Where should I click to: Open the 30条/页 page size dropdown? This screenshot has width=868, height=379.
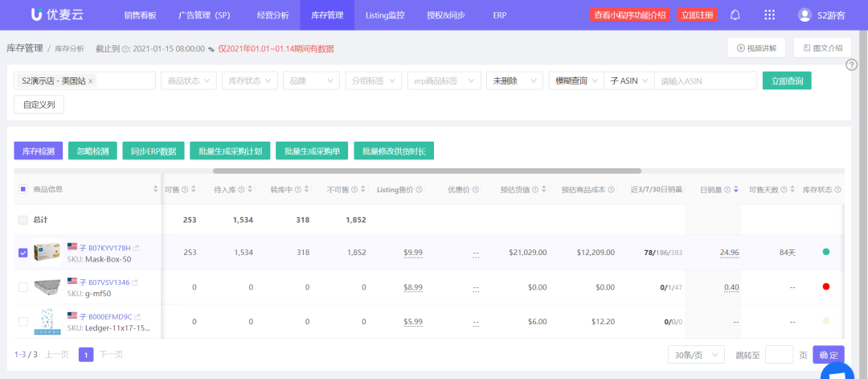coord(696,355)
